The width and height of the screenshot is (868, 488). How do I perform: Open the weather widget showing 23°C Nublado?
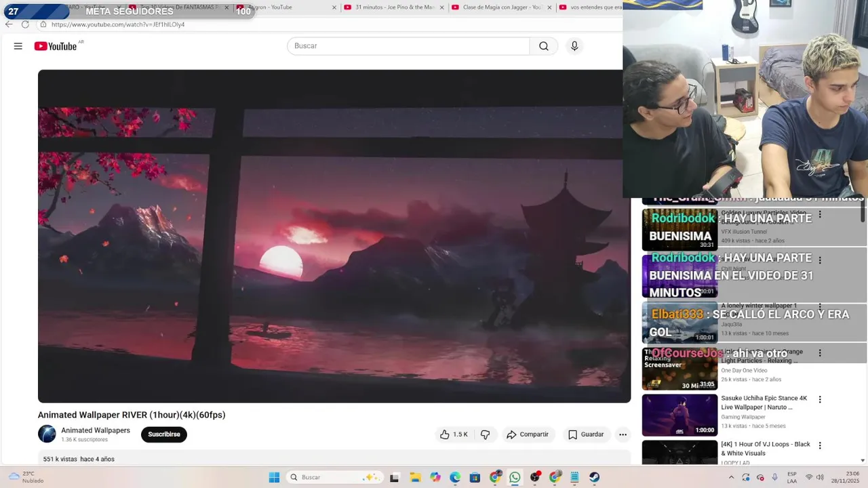tap(26, 477)
